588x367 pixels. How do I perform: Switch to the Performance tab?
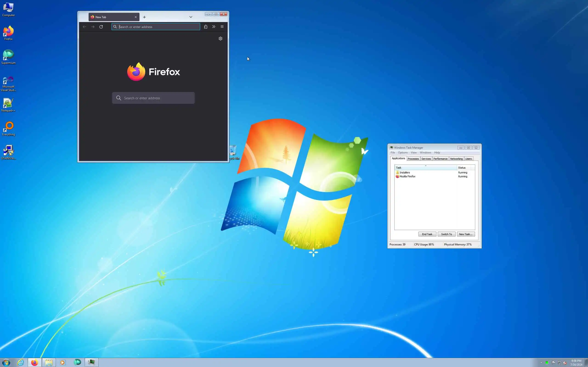(440, 159)
